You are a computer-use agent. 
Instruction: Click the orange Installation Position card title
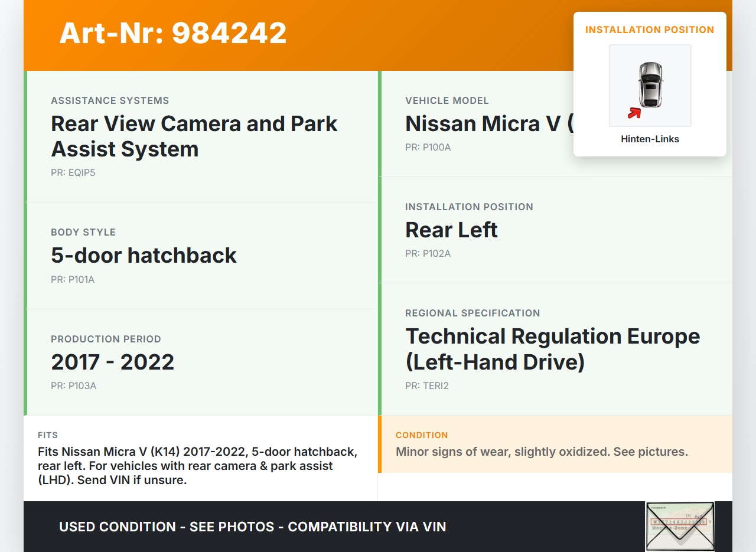[x=649, y=30]
